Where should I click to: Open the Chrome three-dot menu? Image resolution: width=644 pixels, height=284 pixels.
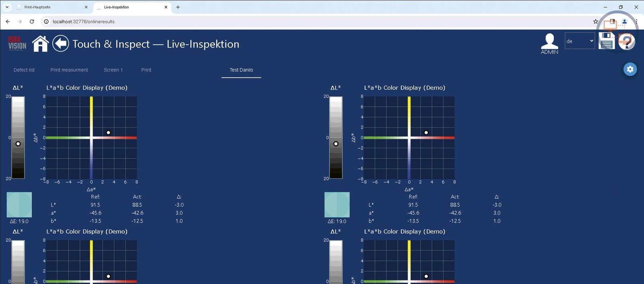[x=636, y=21]
